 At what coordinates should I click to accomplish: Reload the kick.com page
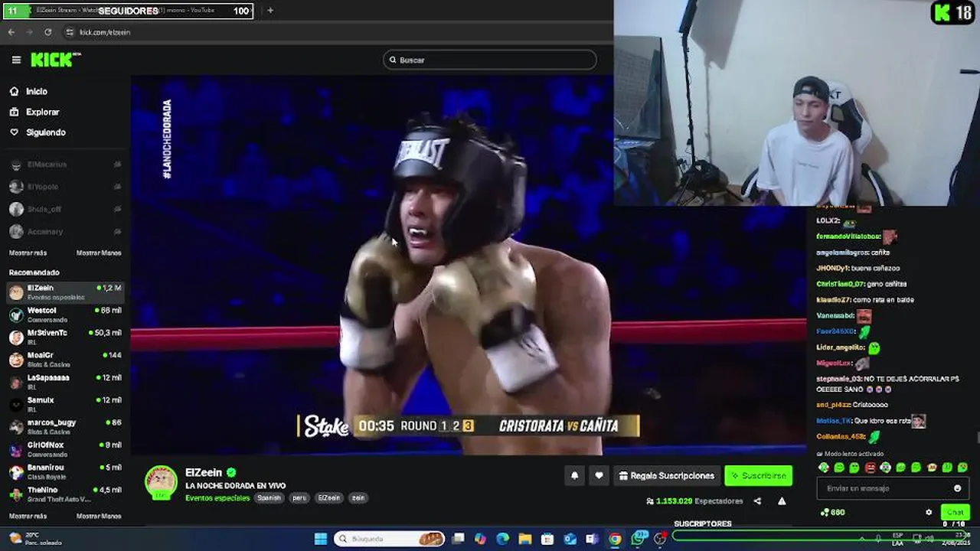click(x=47, y=32)
